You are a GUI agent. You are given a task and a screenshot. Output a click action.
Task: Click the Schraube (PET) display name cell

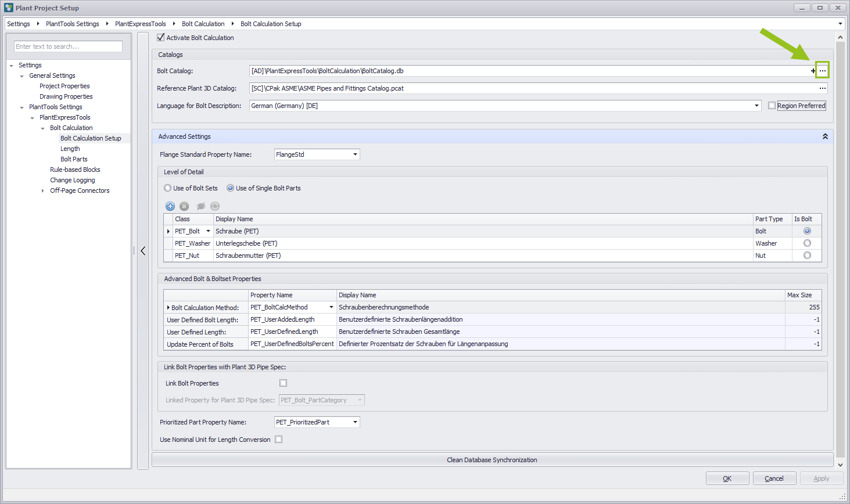coord(483,231)
